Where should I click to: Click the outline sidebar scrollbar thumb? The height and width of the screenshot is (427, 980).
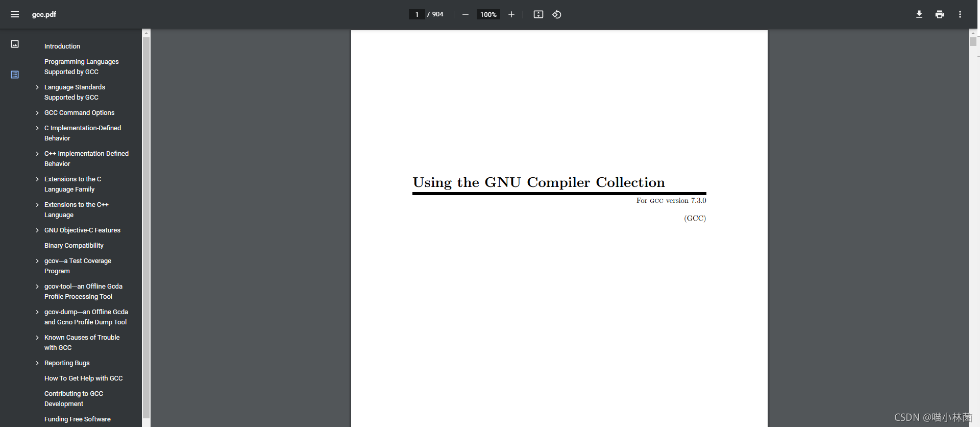(x=146, y=227)
